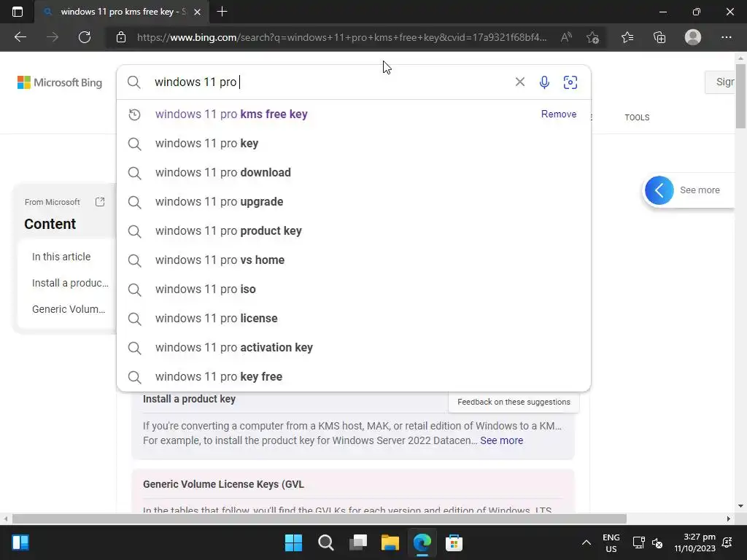Open Read aloud in address bar
The height and width of the screenshot is (560, 747).
tap(566, 37)
